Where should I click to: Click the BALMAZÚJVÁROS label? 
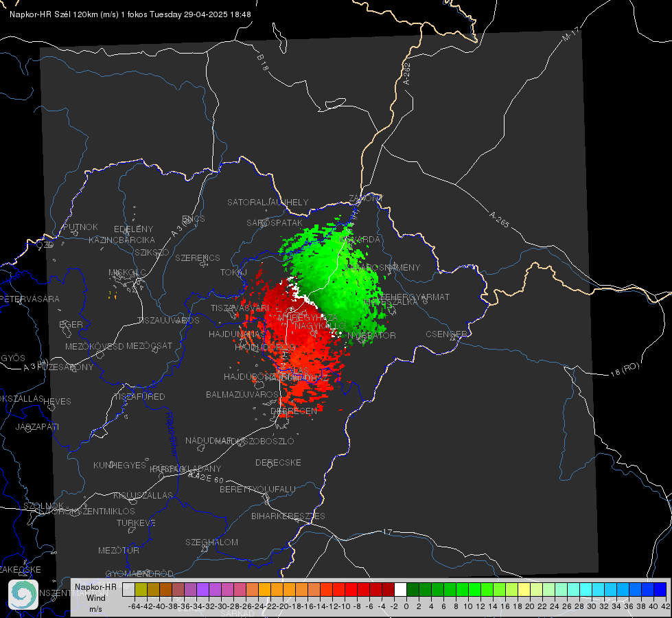[x=242, y=394]
